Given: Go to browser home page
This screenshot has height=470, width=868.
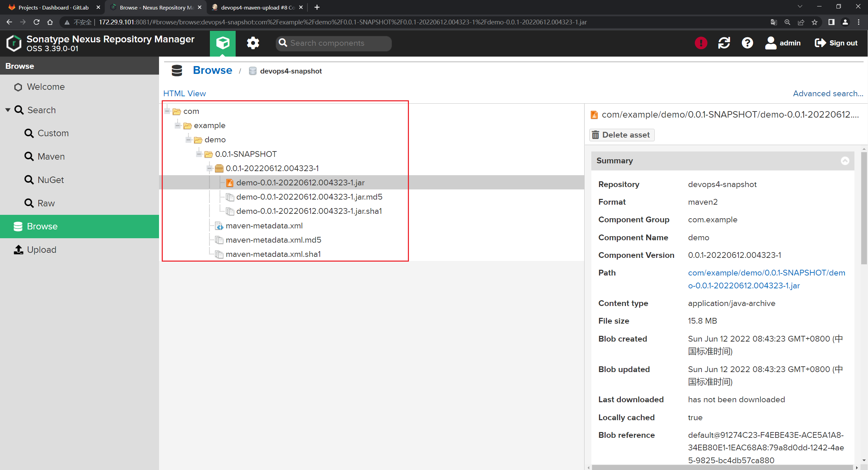Looking at the screenshot, I should (50, 22).
